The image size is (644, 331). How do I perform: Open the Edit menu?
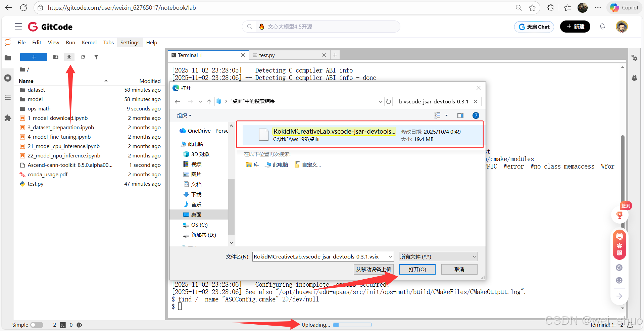(x=37, y=42)
